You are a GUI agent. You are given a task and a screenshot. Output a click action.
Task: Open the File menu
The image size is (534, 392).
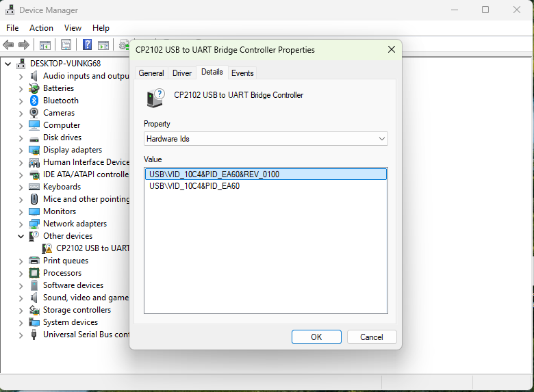click(12, 28)
